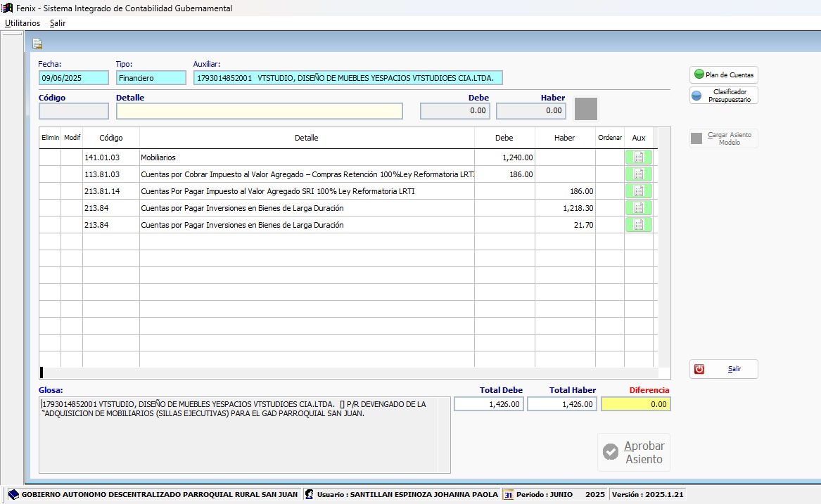Select the Fecha date field
This screenshot has height=504, width=821.
[x=74, y=78]
